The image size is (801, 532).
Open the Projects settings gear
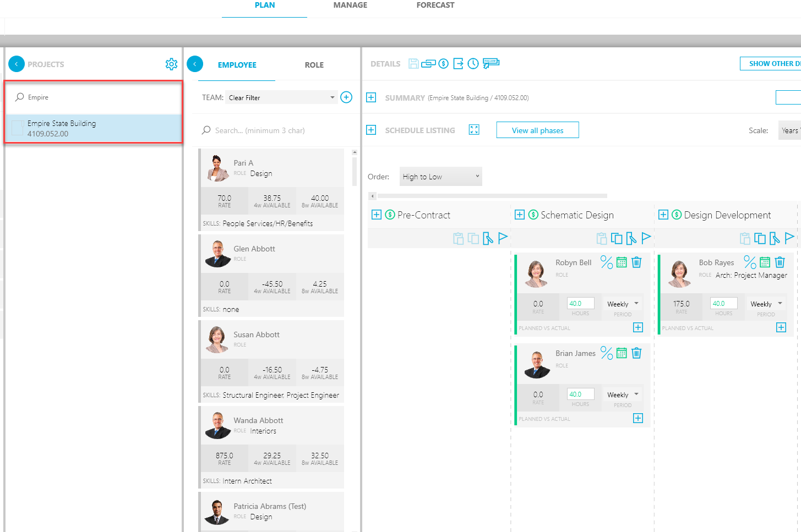click(171, 64)
